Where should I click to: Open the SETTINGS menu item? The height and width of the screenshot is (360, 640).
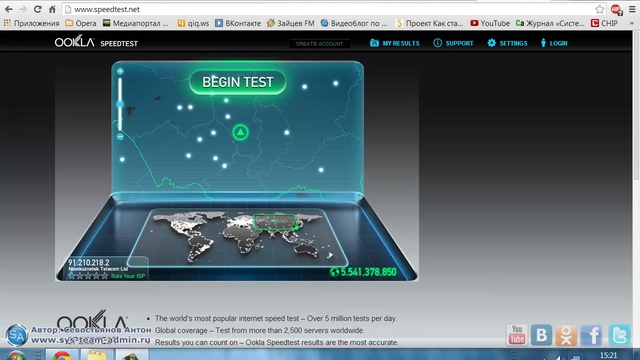507,43
